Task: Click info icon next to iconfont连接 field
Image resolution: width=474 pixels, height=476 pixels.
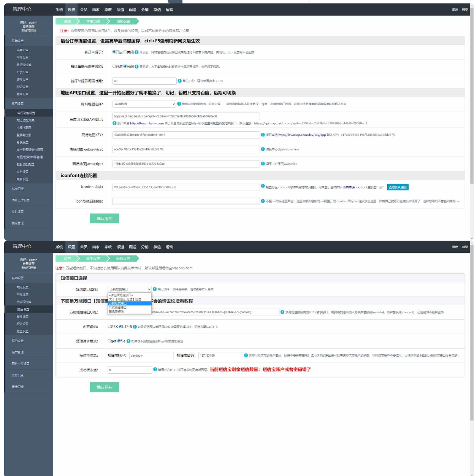Action: (x=263, y=186)
